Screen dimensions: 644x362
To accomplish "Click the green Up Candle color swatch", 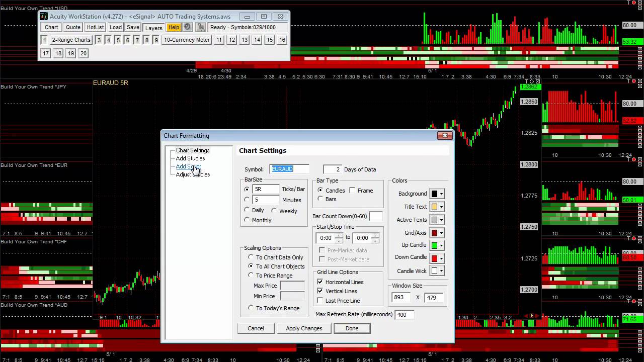I will coord(434,246).
